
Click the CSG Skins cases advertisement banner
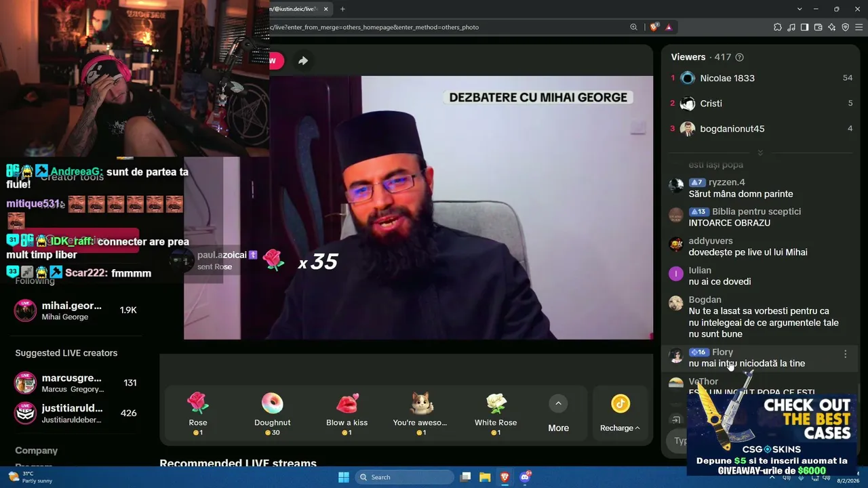tap(772, 434)
